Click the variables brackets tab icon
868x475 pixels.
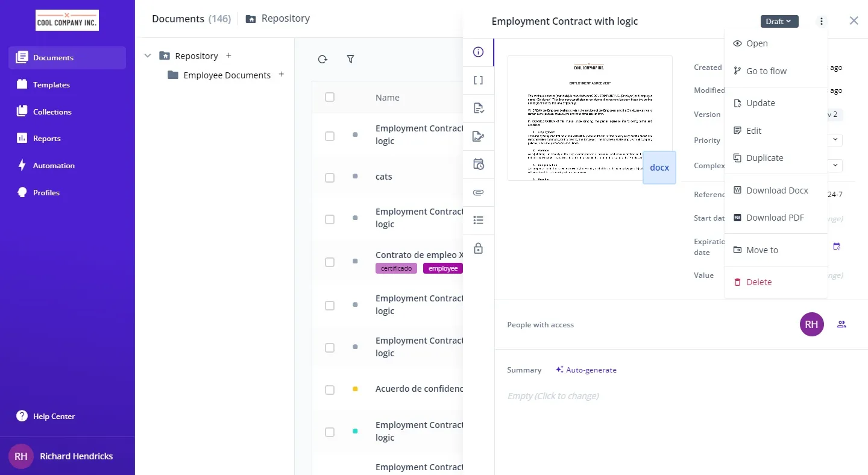click(479, 80)
